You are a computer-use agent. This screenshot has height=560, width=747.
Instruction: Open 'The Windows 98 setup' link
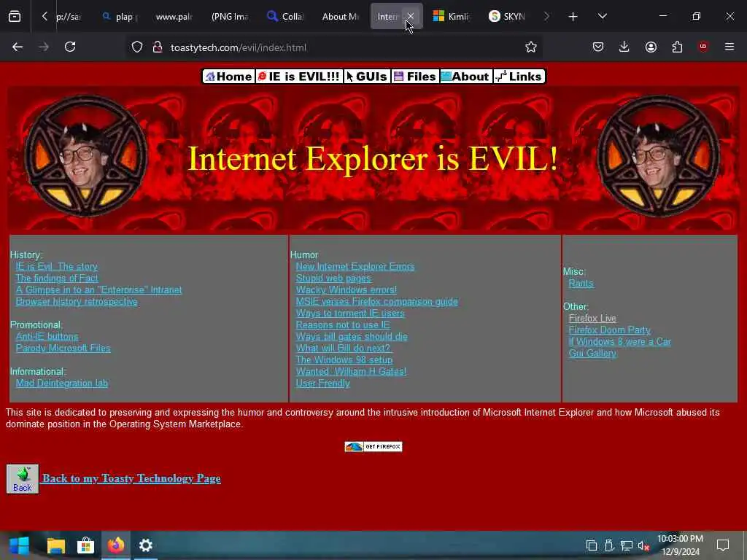(344, 360)
